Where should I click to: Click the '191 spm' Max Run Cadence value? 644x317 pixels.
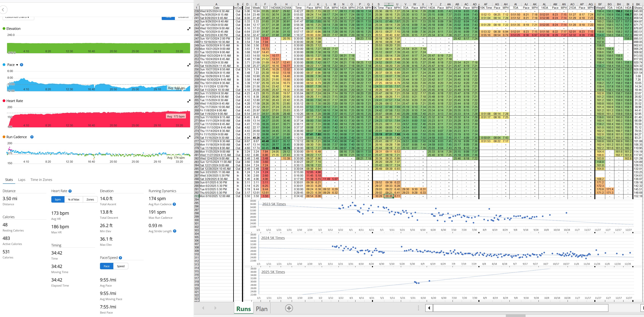click(x=157, y=212)
